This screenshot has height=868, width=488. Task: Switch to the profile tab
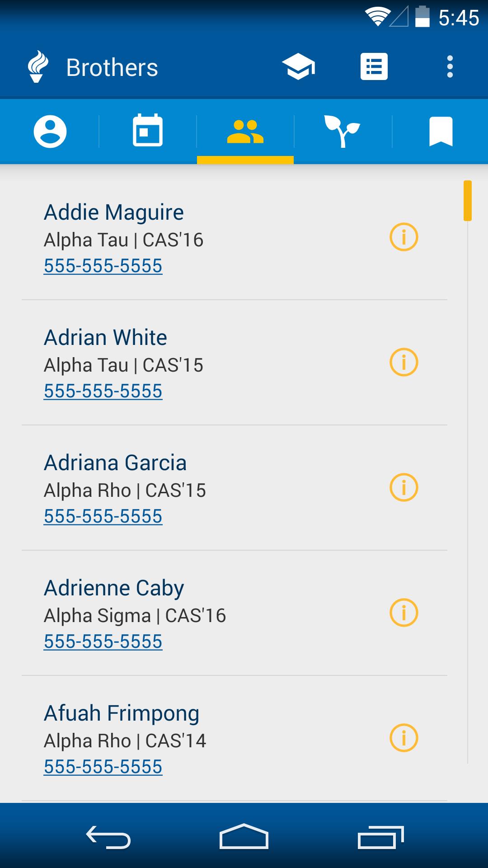pyautogui.click(x=50, y=132)
